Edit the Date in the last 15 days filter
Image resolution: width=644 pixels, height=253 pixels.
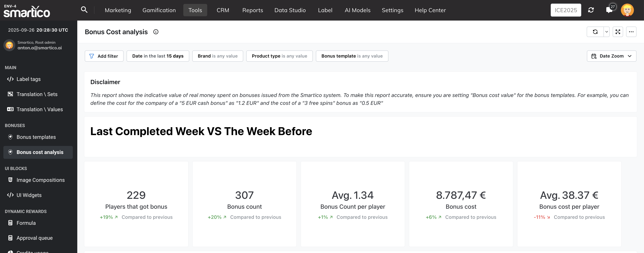click(158, 56)
